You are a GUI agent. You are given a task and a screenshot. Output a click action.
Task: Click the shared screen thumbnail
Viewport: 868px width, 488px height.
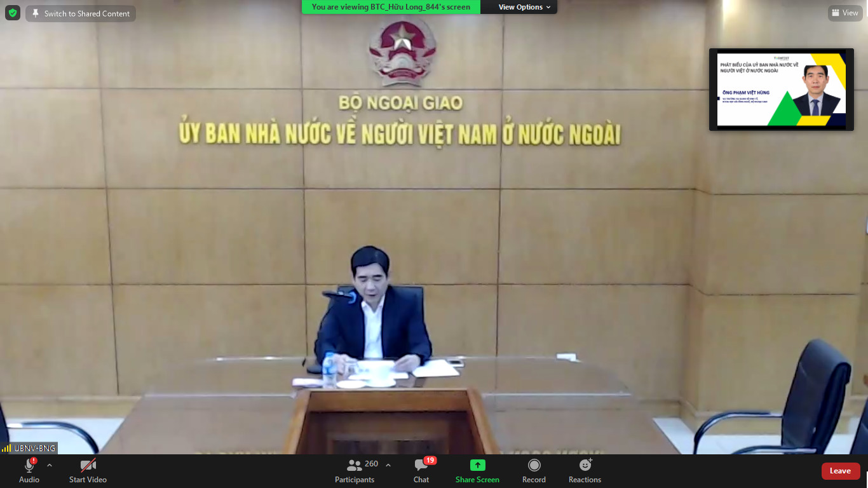[x=781, y=90]
